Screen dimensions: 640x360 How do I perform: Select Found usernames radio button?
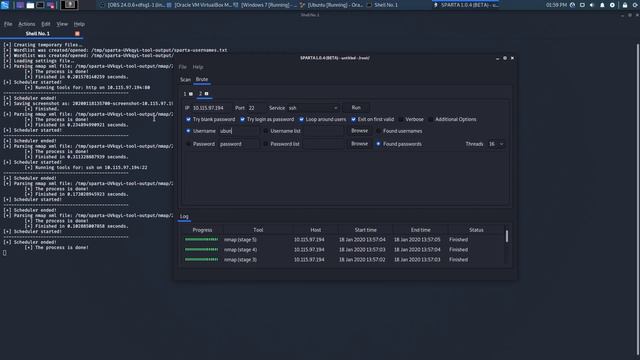pyautogui.click(x=378, y=131)
